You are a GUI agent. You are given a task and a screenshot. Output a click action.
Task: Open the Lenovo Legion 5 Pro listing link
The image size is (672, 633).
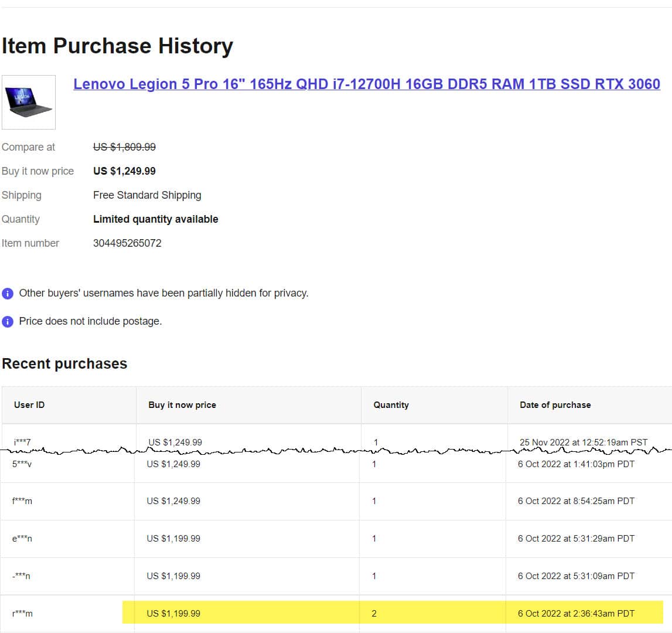pos(366,84)
